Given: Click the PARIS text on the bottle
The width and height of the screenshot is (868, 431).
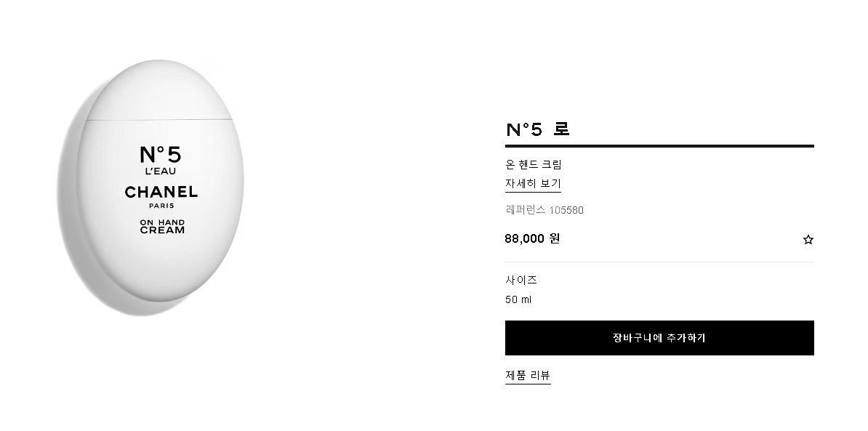Looking at the screenshot, I should (x=161, y=206).
